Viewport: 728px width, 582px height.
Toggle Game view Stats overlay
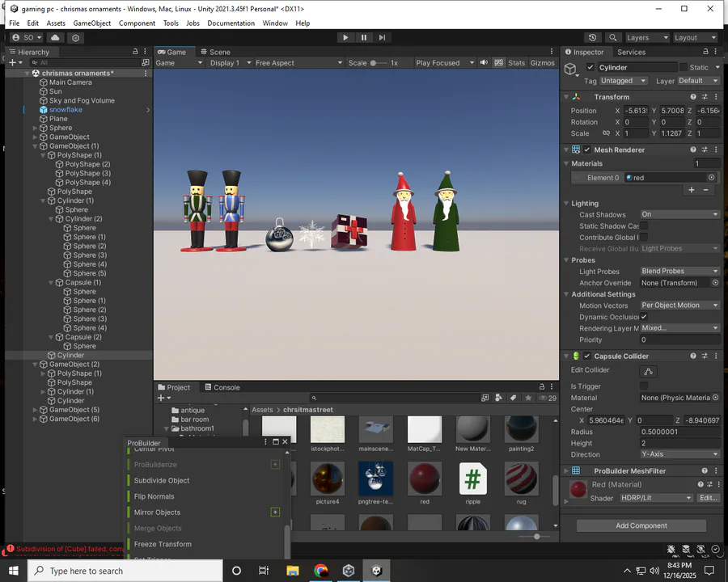point(516,63)
